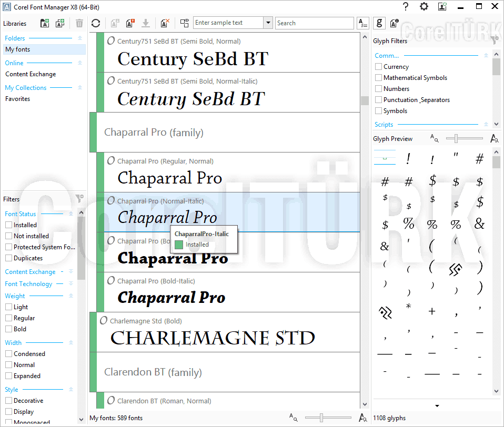Toggle the glyph panel 'g' icon

tap(379, 23)
